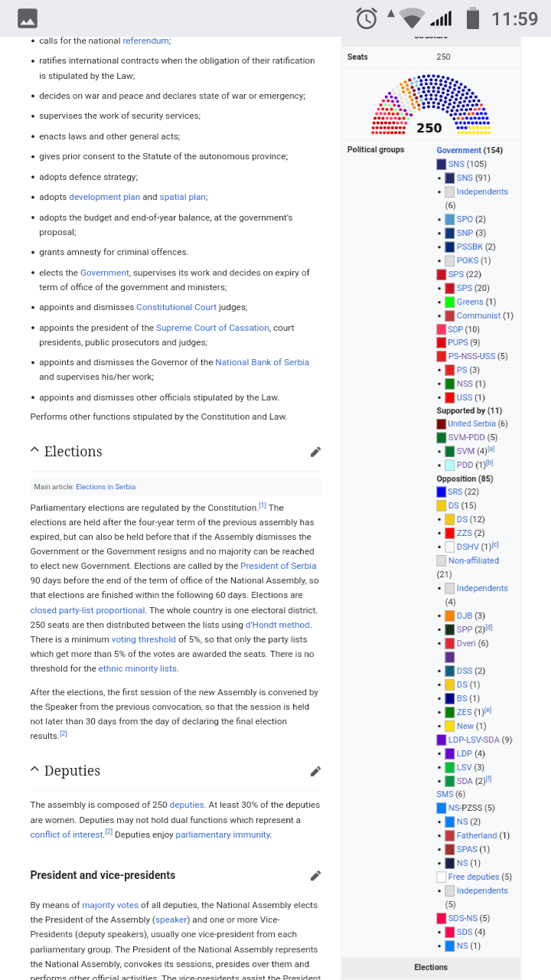551x980 pixels.
Task: Open the Non-affiliated link
Action: 474,560
